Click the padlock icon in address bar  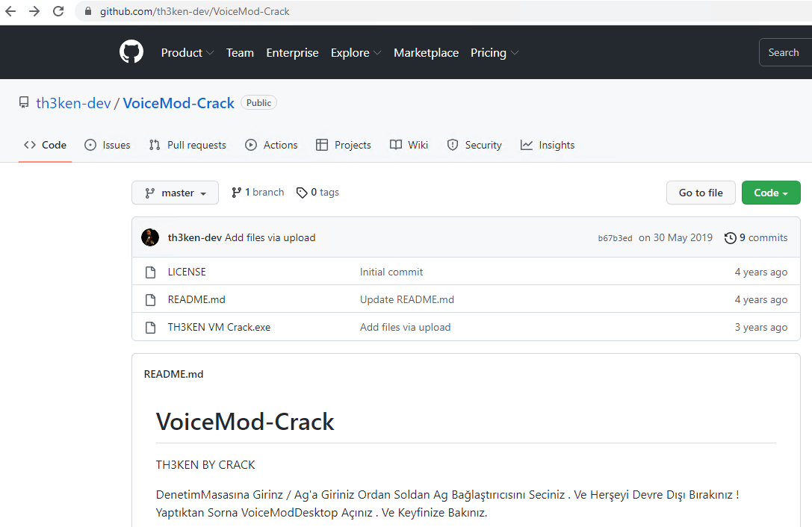point(88,11)
